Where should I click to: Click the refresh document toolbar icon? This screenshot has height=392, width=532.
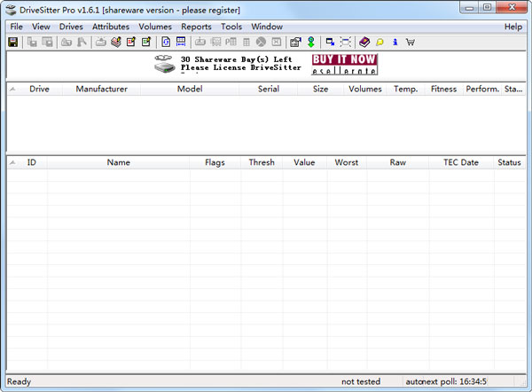click(166, 42)
